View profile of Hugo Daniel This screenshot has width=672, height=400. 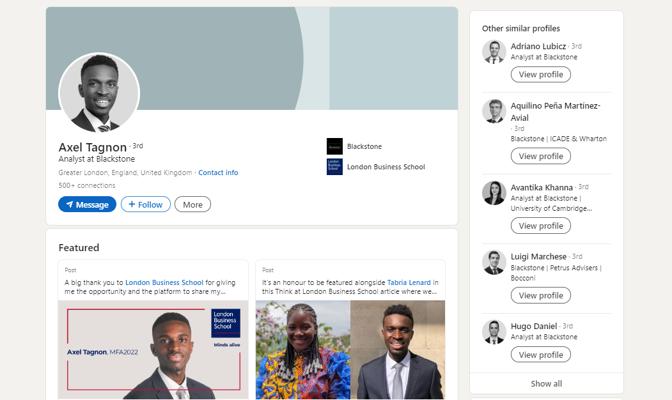coord(541,355)
